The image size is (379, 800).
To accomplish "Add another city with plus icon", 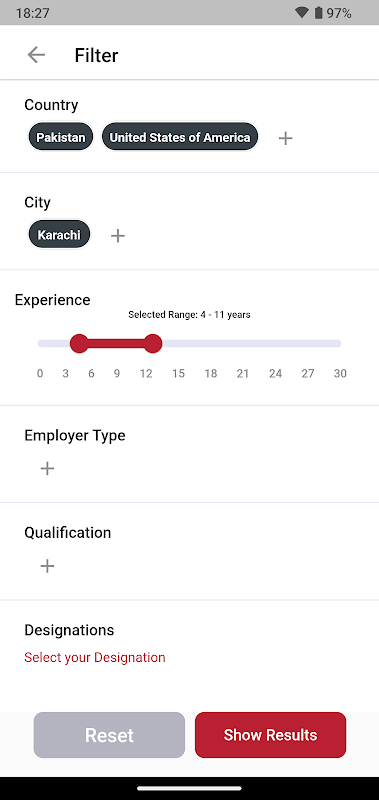I will [118, 235].
